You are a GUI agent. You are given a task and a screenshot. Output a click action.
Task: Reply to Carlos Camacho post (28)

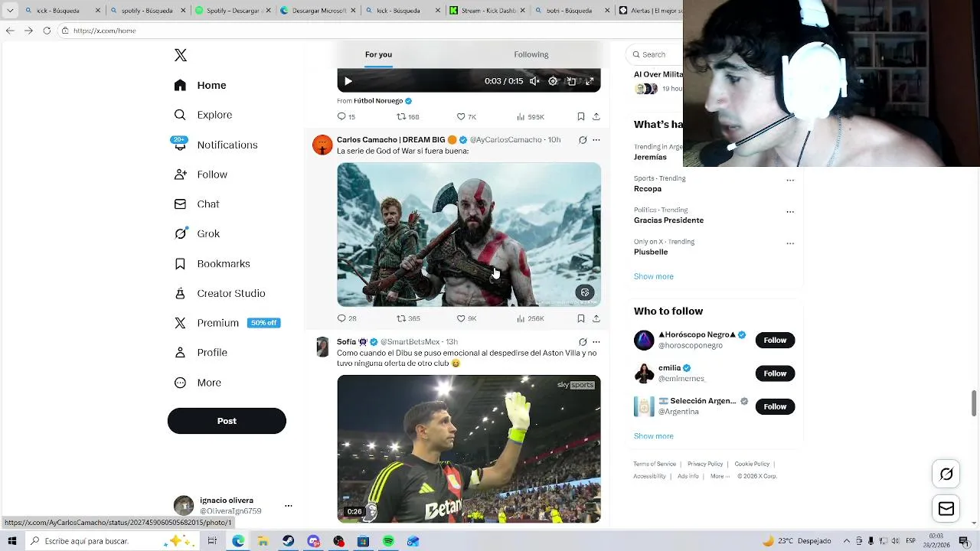click(347, 318)
